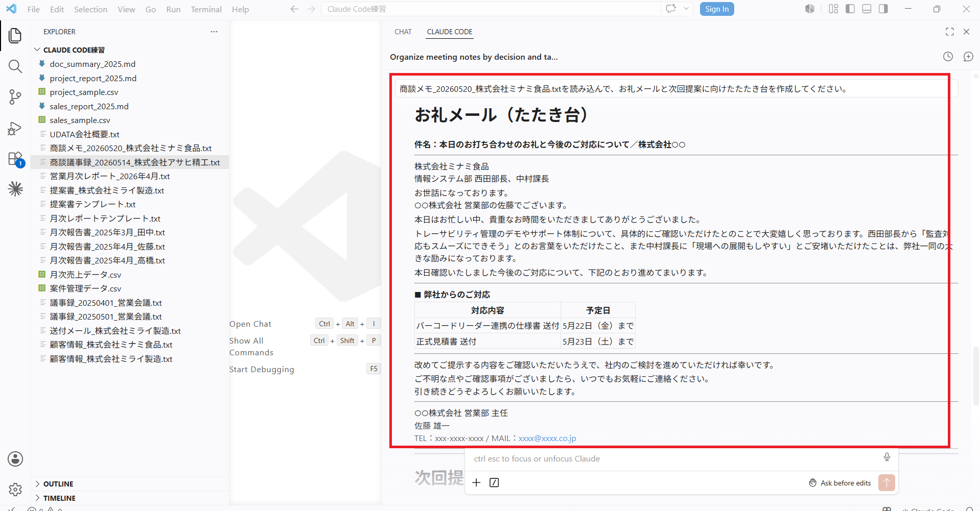Expand the TIMELINE section
This screenshot has width=980, height=511.
(x=59, y=498)
